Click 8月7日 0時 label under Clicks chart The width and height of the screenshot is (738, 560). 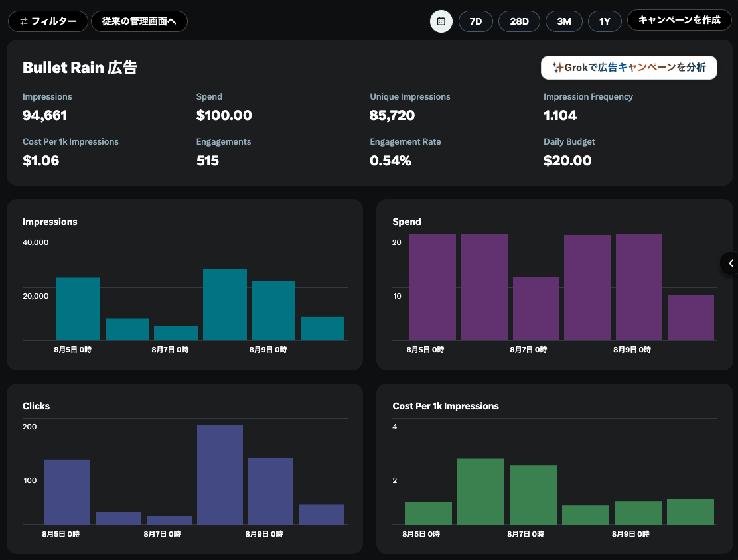point(162,534)
